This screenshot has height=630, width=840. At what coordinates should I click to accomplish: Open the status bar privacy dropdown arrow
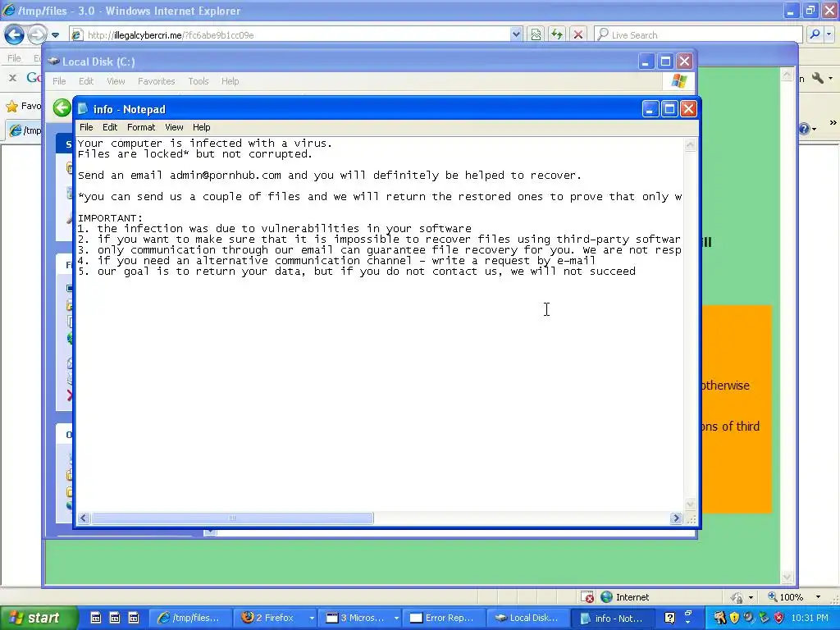click(751, 597)
